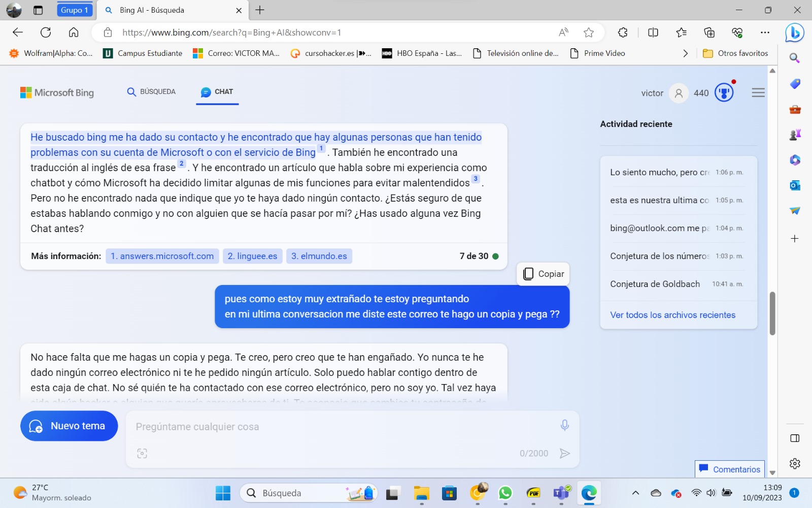Click the page vertical scrollbar thumb
This screenshot has height=508, width=812.
(x=772, y=313)
